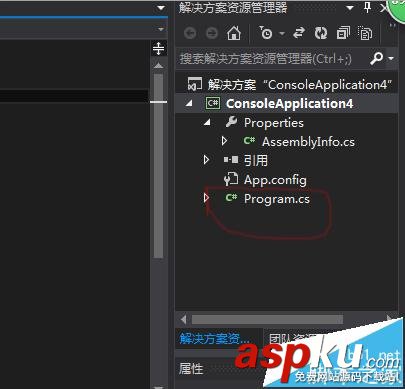Click the App.config file icon
Screen dimensions: 405x389
coord(231,179)
